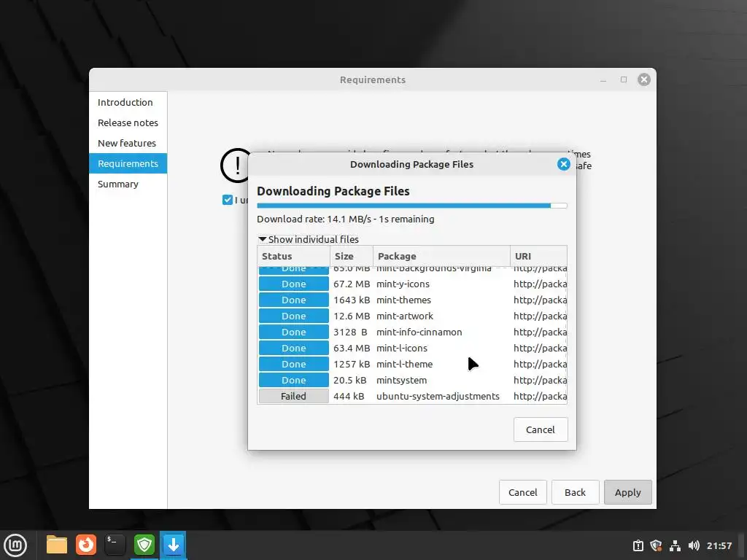Sort the table by the URI column

[x=539, y=256]
